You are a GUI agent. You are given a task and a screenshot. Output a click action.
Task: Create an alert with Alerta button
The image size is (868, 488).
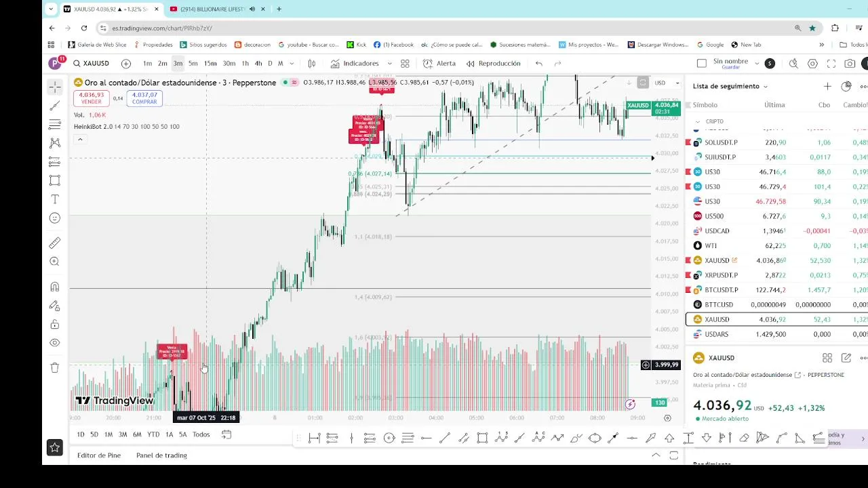coord(439,64)
